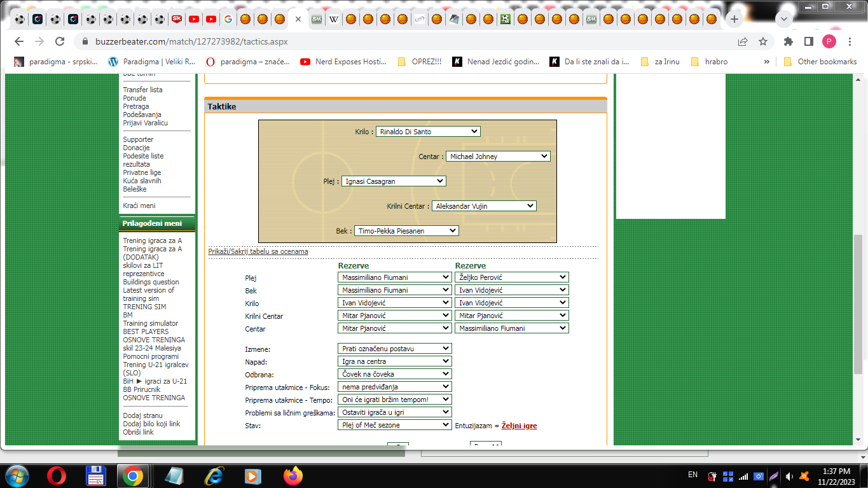Open 'Training simulator' custom menu link
Image resolution: width=868 pixels, height=488 pixels.
pos(150,323)
